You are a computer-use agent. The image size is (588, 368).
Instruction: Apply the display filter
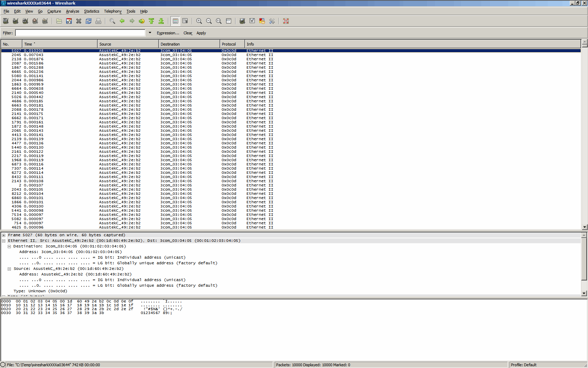pos(201,33)
